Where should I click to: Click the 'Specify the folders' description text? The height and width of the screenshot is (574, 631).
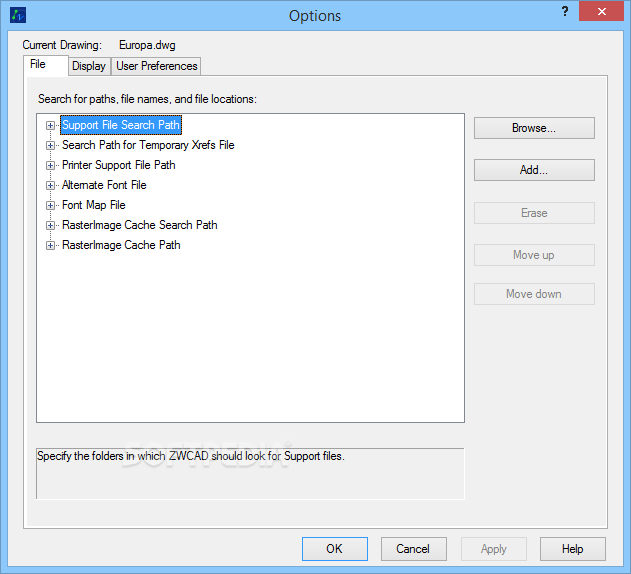[x=191, y=456]
